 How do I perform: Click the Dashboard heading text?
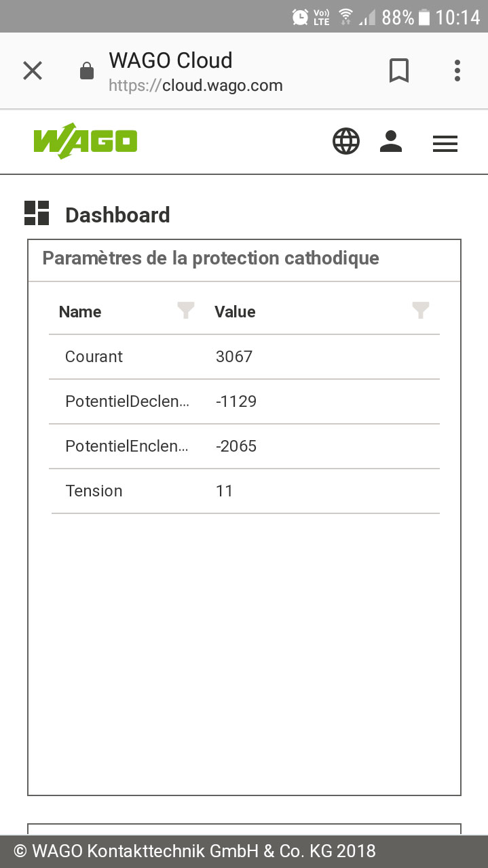point(117,215)
